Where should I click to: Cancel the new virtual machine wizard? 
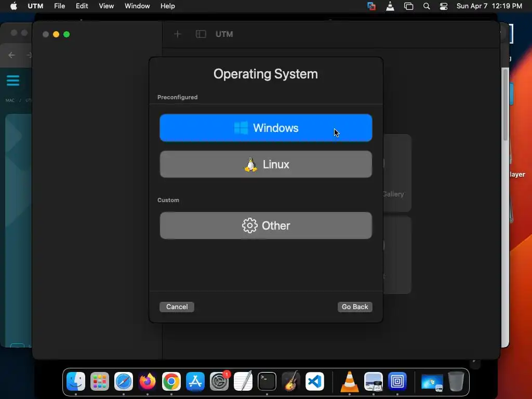(177, 307)
